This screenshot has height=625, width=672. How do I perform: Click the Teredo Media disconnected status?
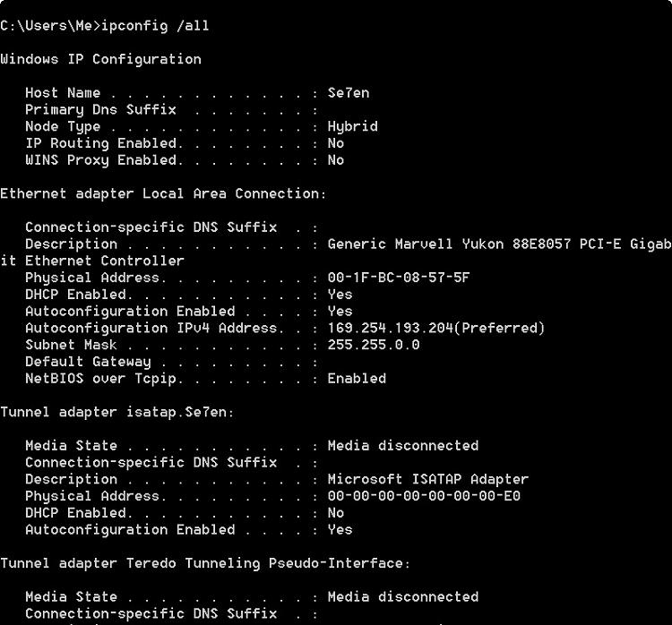(403, 597)
